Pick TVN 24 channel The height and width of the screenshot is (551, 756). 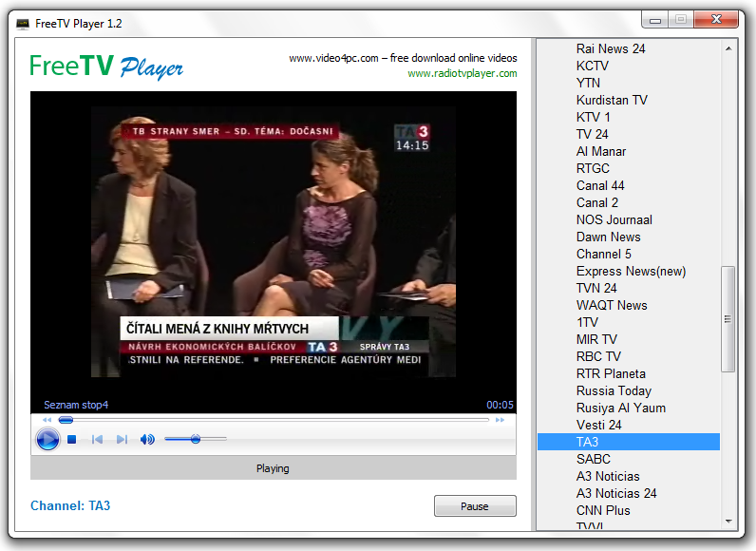pyautogui.click(x=628, y=288)
